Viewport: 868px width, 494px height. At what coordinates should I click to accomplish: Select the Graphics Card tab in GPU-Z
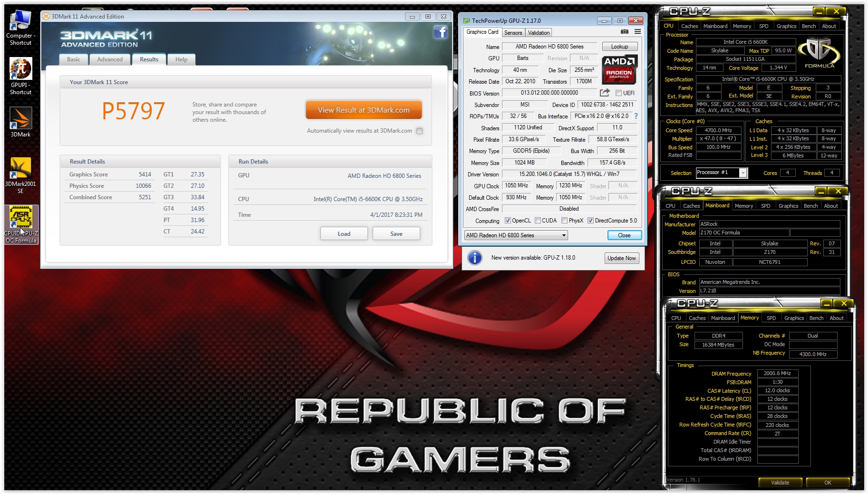(482, 32)
